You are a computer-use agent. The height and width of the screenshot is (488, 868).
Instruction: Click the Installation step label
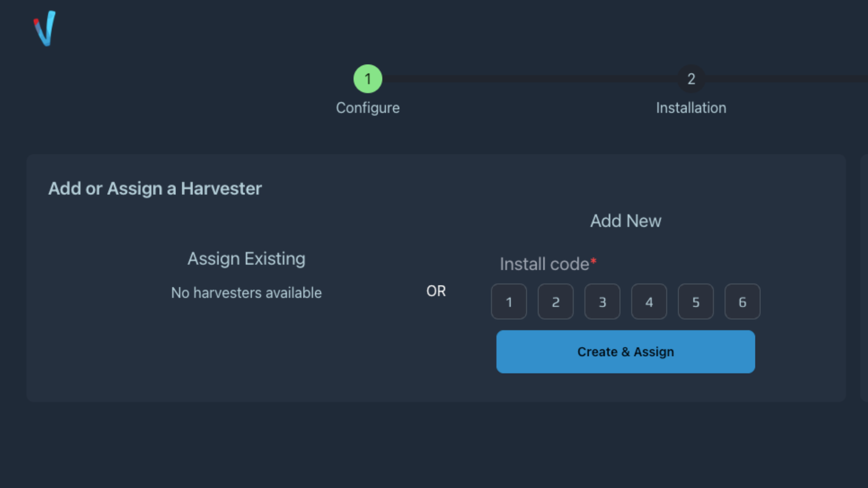tap(691, 108)
